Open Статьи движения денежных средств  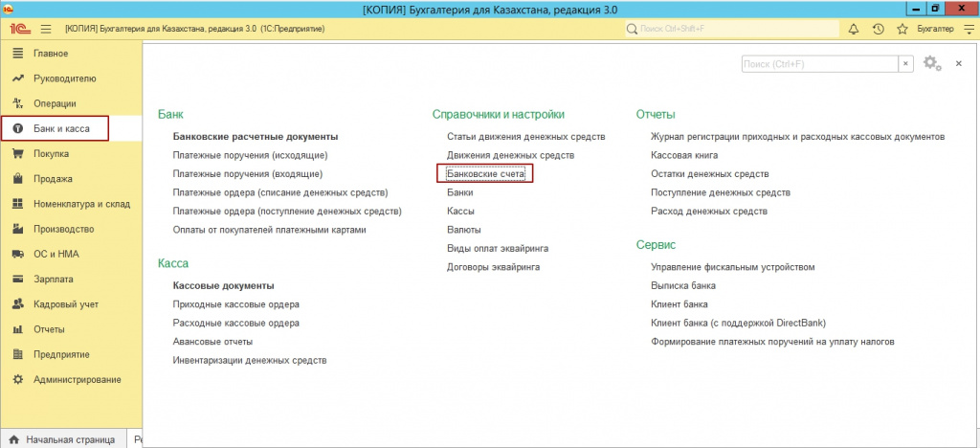(x=526, y=136)
